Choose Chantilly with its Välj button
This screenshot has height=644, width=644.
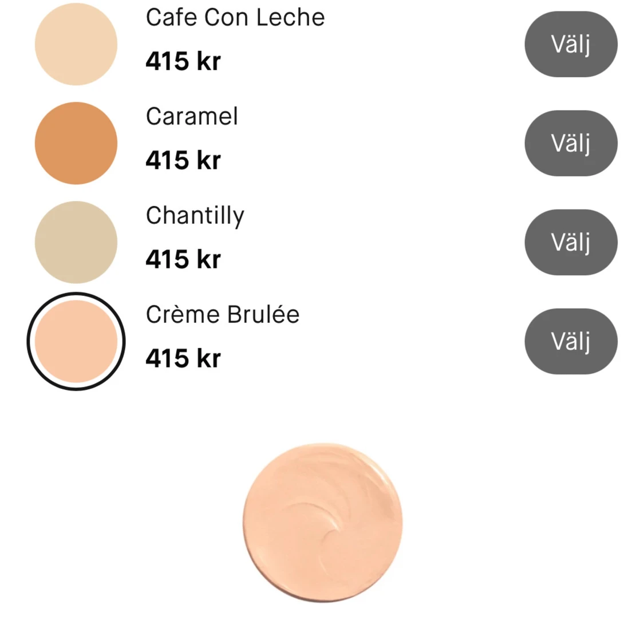[571, 242]
